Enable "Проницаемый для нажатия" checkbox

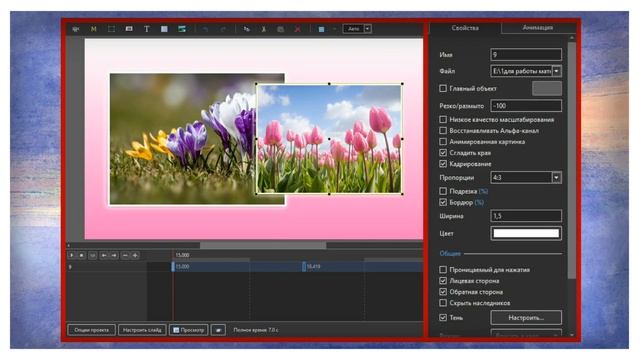click(443, 270)
